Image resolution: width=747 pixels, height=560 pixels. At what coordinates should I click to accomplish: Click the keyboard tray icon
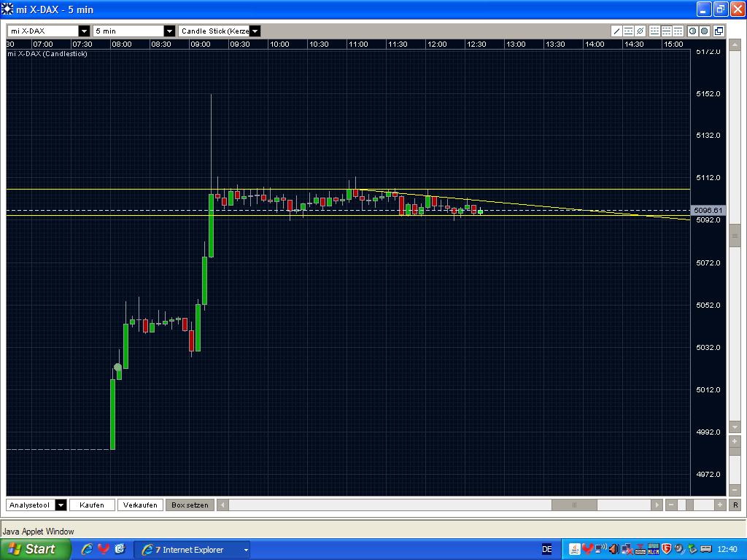[x=640, y=549]
